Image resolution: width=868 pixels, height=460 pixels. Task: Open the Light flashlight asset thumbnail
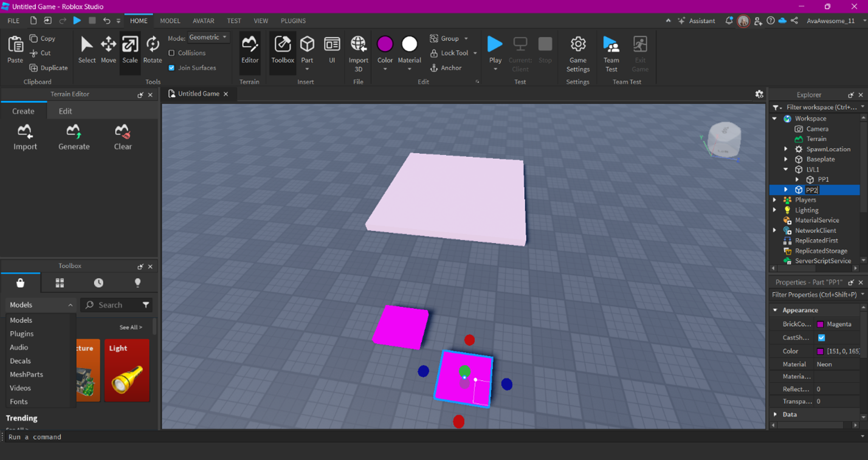[x=127, y=371]
